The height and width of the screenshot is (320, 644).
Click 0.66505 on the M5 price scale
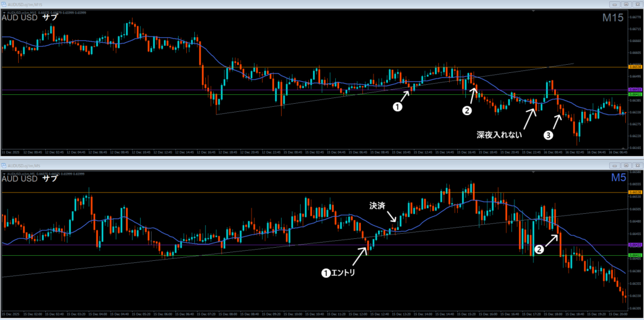[636, 209]
